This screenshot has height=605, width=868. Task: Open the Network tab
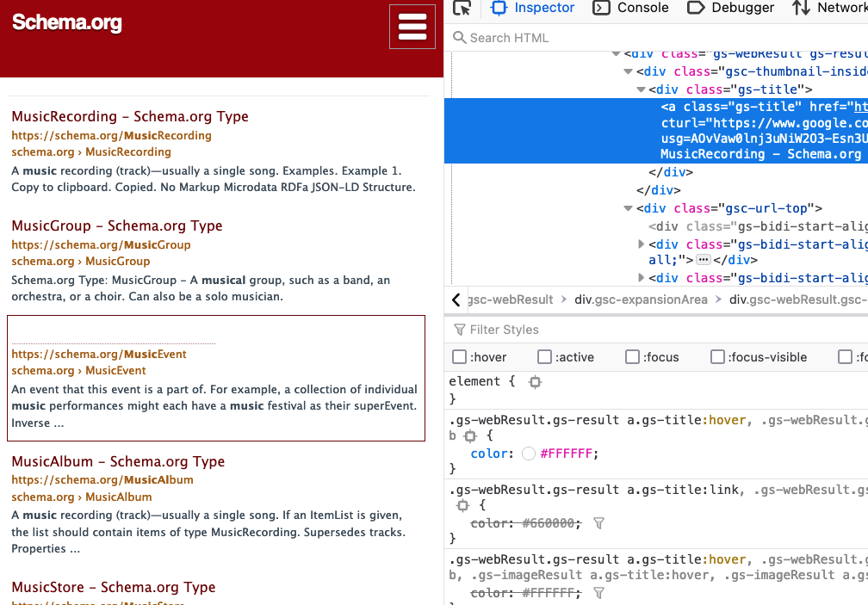[829, 8]
